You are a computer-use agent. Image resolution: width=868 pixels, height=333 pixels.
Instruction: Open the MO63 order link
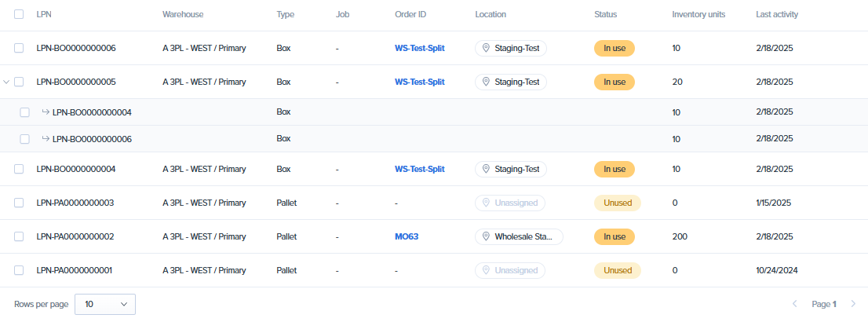point(407,236)
